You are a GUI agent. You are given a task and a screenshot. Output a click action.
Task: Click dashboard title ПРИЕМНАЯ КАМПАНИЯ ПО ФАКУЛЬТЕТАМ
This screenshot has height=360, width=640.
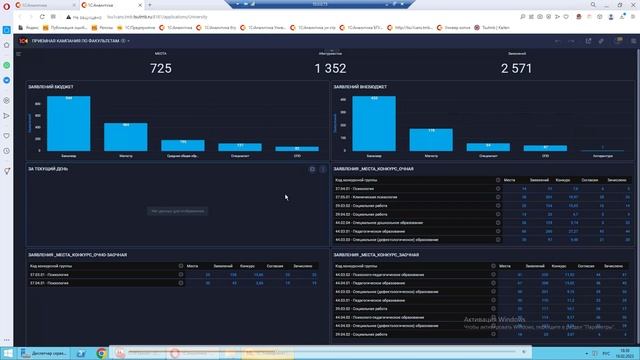(x=76, y=41)
